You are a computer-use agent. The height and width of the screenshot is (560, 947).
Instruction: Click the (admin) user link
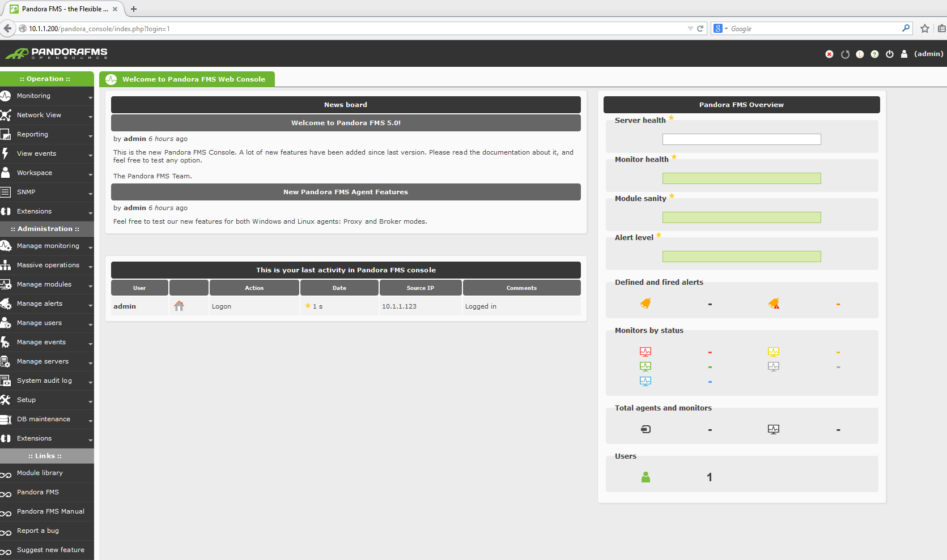(x=928, y=54)
